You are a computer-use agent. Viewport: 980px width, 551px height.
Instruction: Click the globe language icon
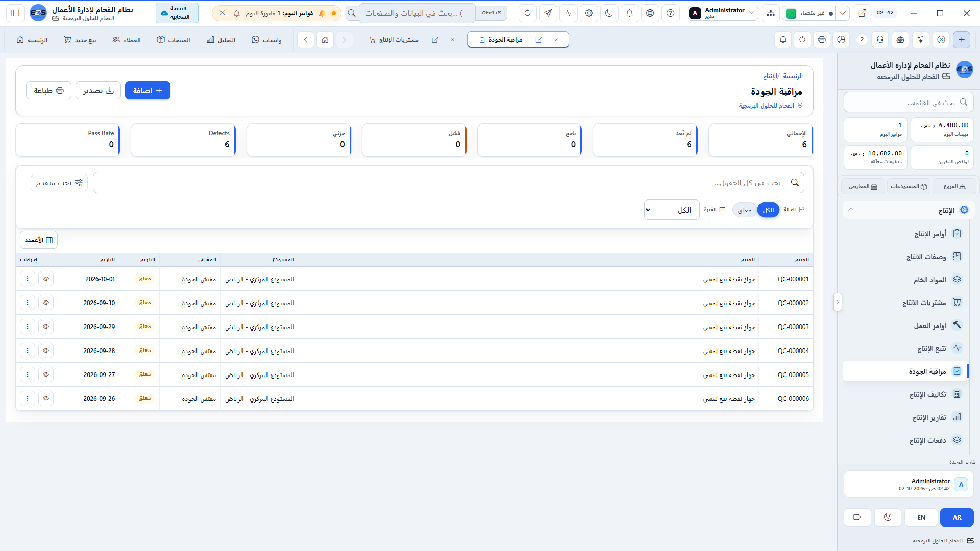[x=650, y=13]
